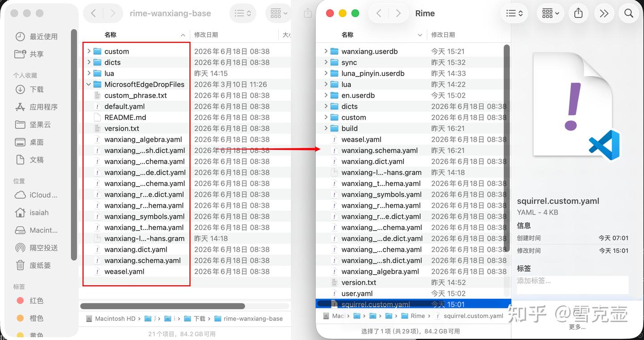Click Macintosh HD in the path bar
Screen dimensions: 644x340
110,319
